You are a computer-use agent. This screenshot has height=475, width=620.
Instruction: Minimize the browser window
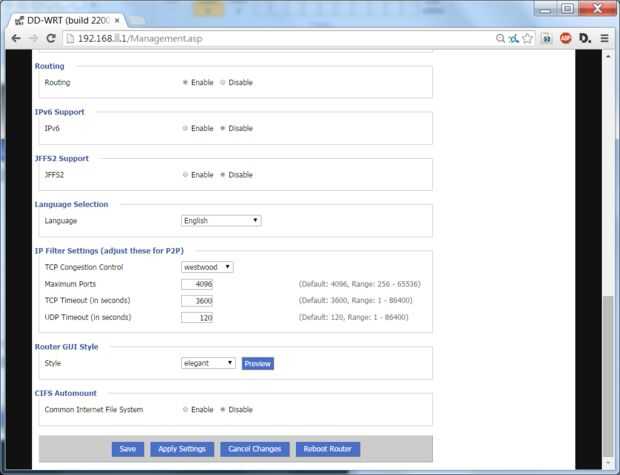pos(545,9)
